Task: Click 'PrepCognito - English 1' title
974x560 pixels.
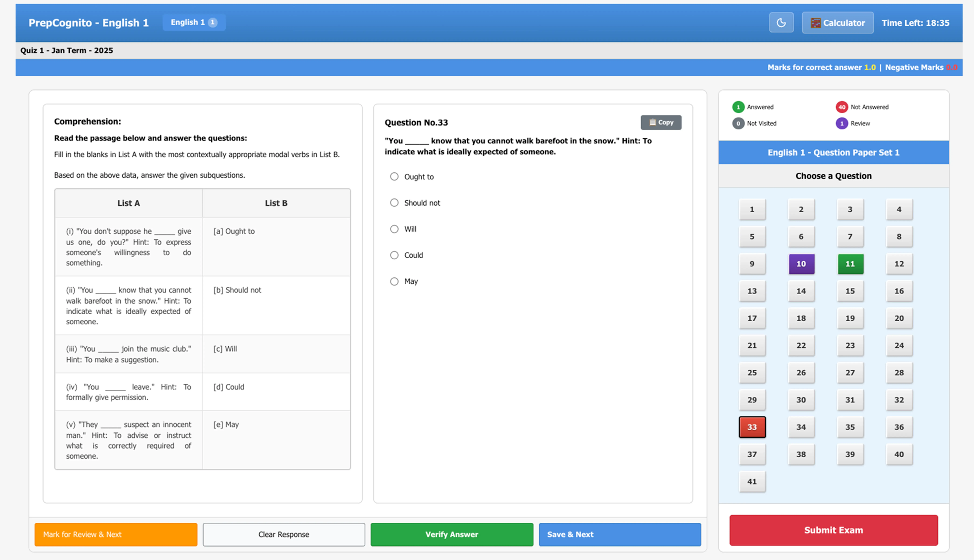Action: point(88,23)
